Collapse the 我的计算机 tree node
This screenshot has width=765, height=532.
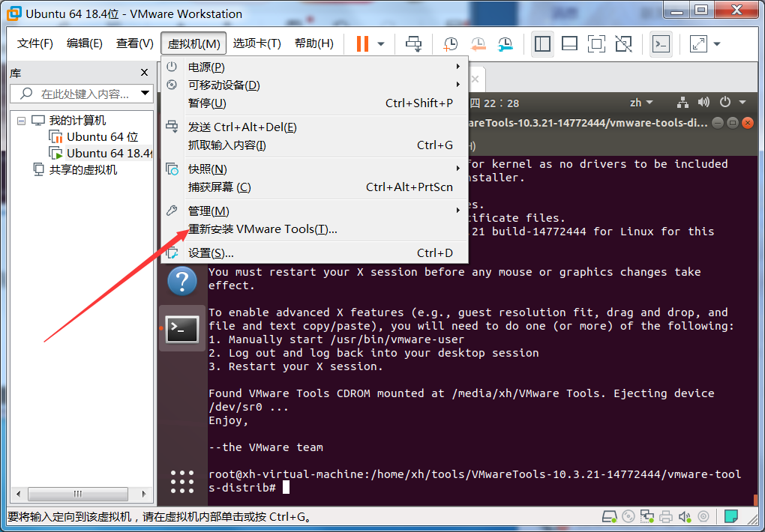[22, 121]
